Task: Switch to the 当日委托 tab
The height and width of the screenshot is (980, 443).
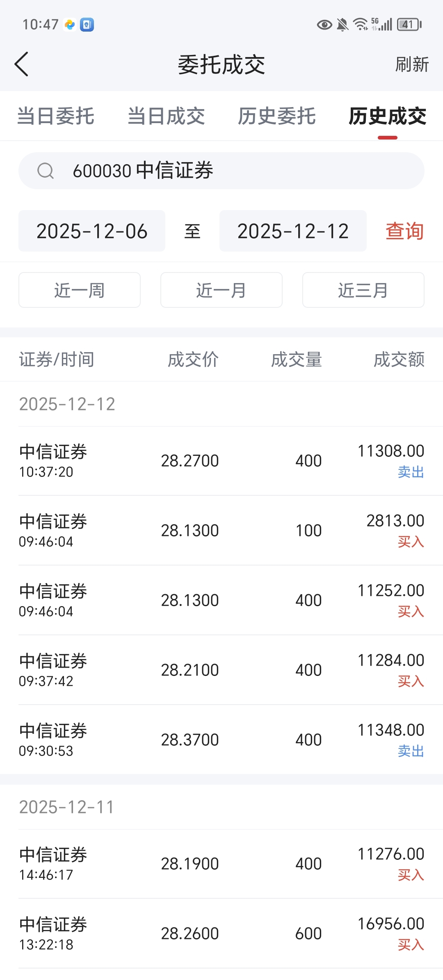Action: (x=56, y=116)
